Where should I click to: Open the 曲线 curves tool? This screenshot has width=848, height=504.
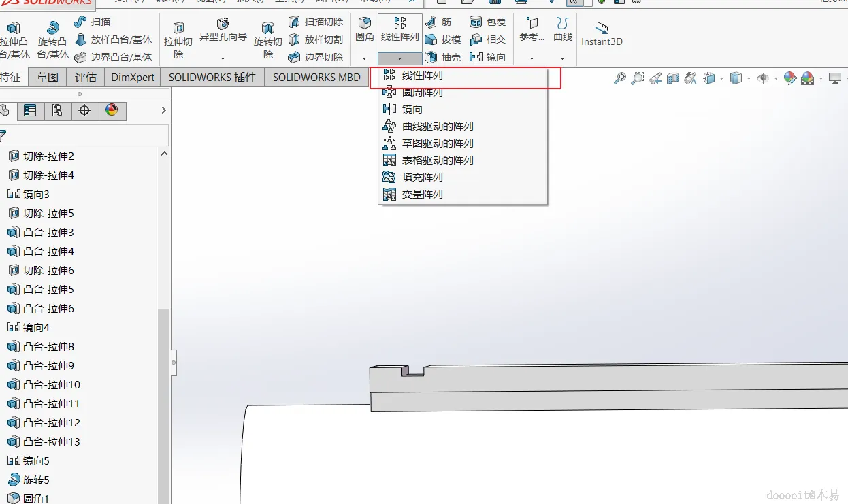pyautogui.click(x=563, y=31)
